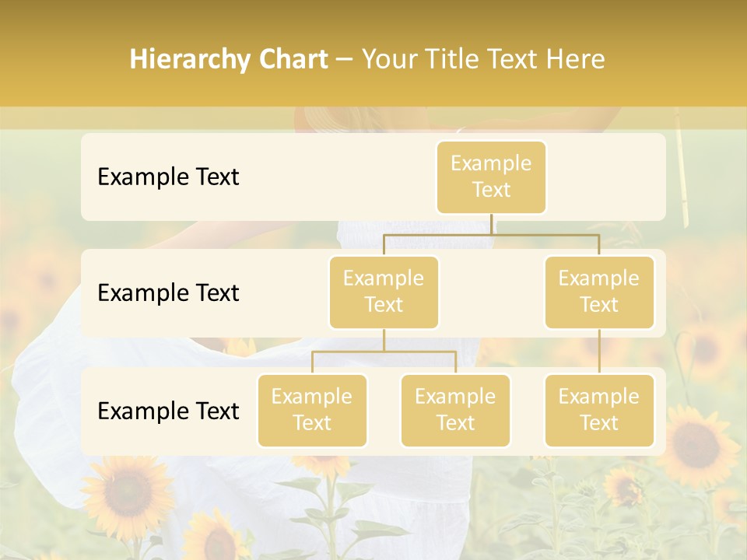
Task: Select the left node in the second level
Action: (x=384, y=292)
